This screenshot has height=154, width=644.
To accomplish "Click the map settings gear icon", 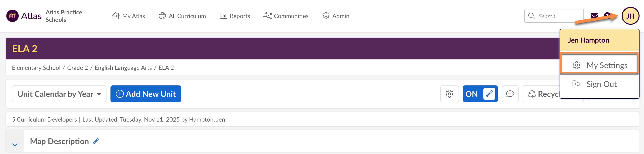I will pyautogui.click(x=449, y=94).
